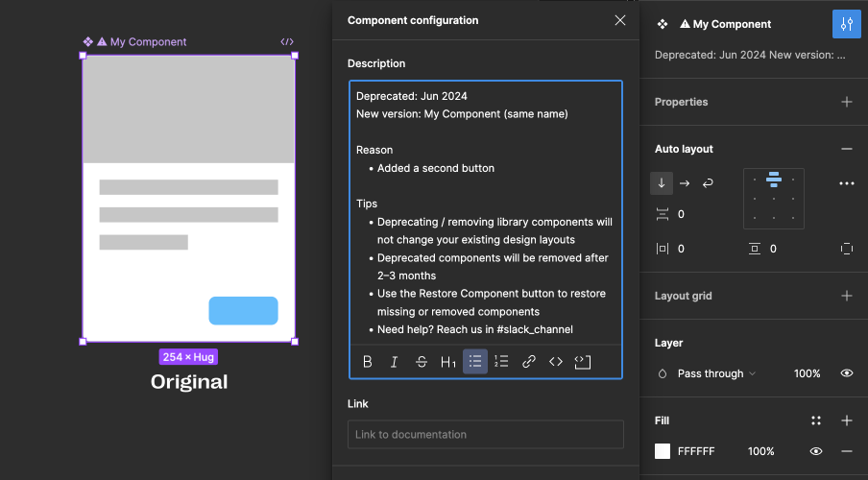Insert a hyperlink in description
Viewport: 868px width, 480px height.
[529, 362]
